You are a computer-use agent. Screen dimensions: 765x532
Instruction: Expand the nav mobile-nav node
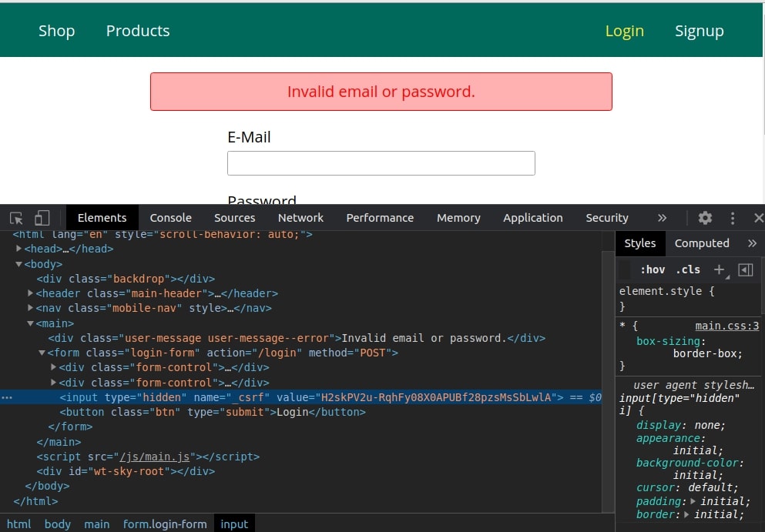coord(30,308)
